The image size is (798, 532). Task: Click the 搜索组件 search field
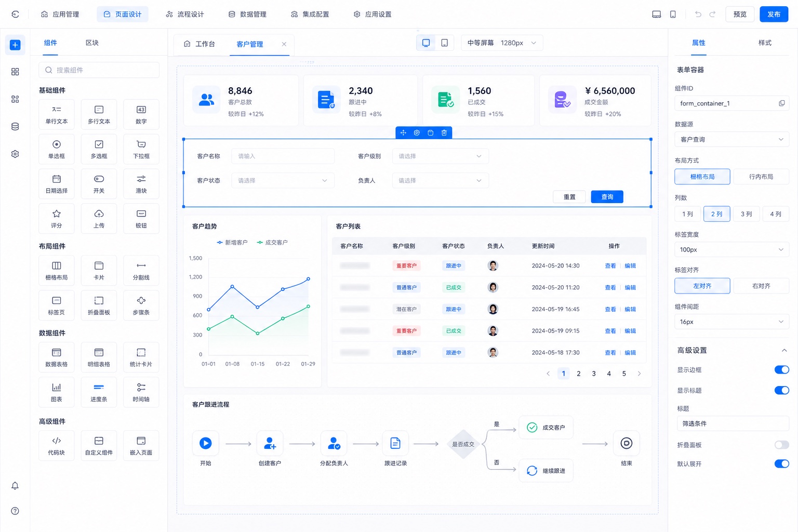click(x=99, y=70)
